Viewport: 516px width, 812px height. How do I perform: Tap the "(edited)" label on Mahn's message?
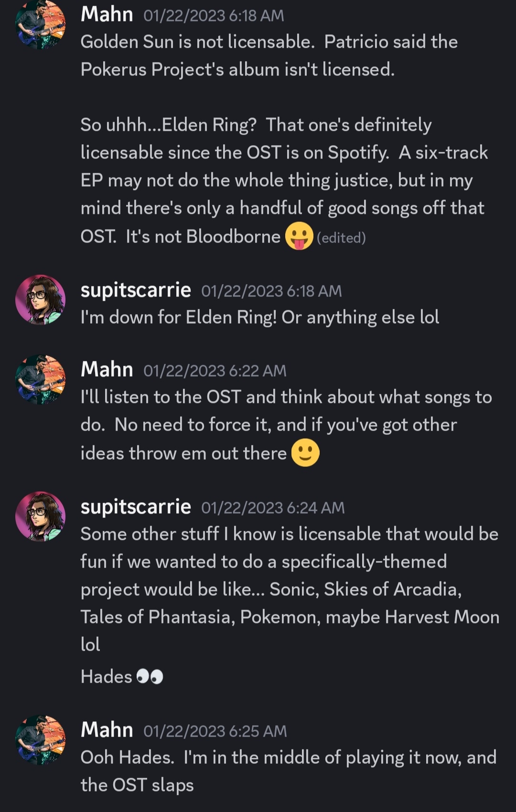click(341, 238)
